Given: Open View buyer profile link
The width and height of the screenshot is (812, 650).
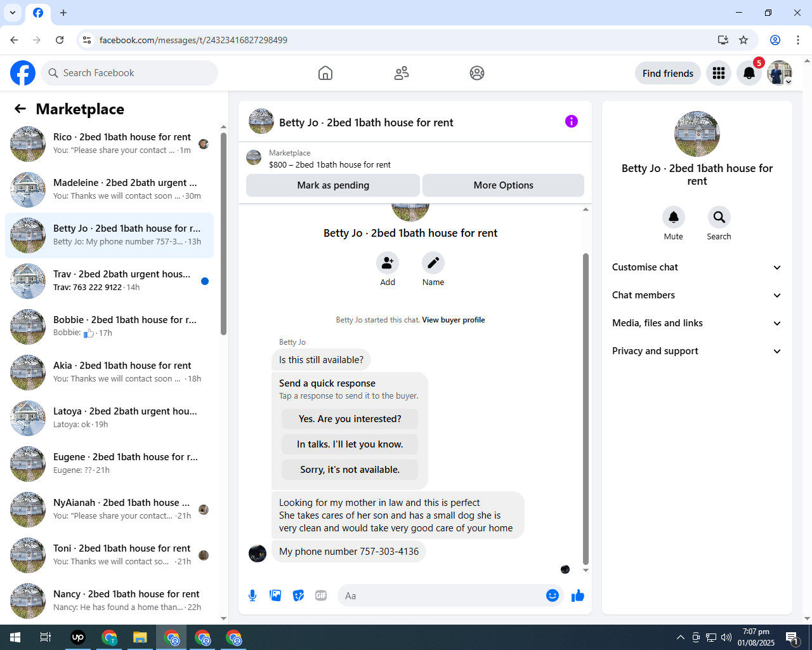Looking at the screenshot, I should click(x=454, y=320).
